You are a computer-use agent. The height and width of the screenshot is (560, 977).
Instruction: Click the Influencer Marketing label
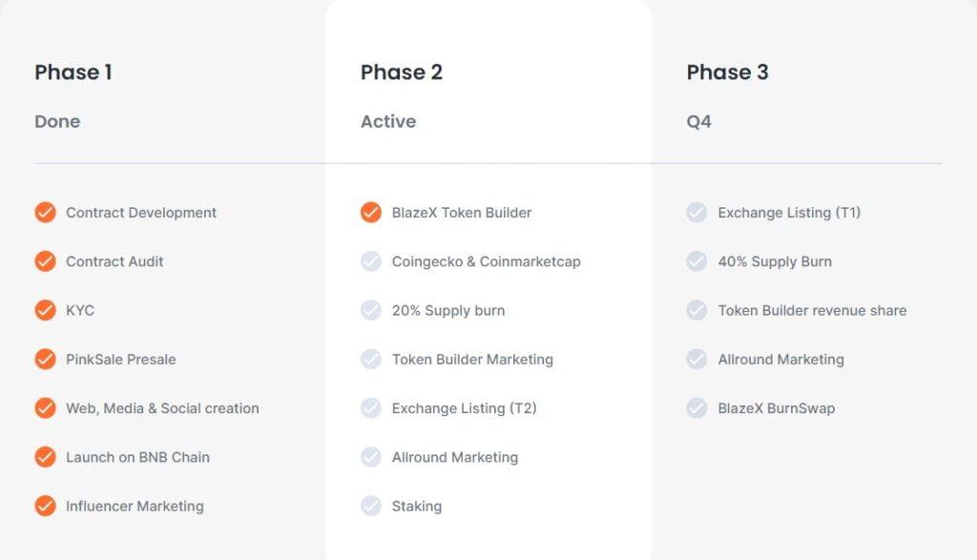pos(135,506)
